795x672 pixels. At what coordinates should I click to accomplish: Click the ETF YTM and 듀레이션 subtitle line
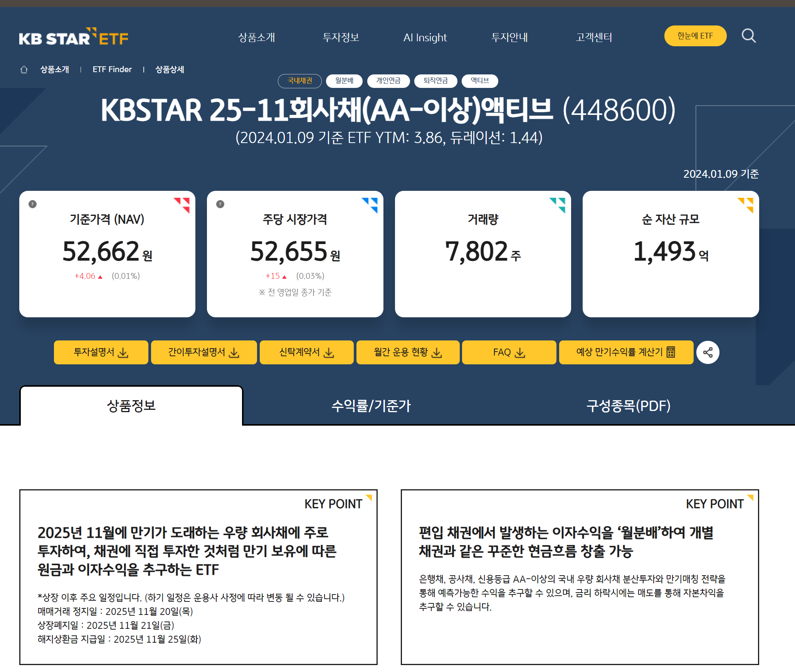click(x=389, y=138)
